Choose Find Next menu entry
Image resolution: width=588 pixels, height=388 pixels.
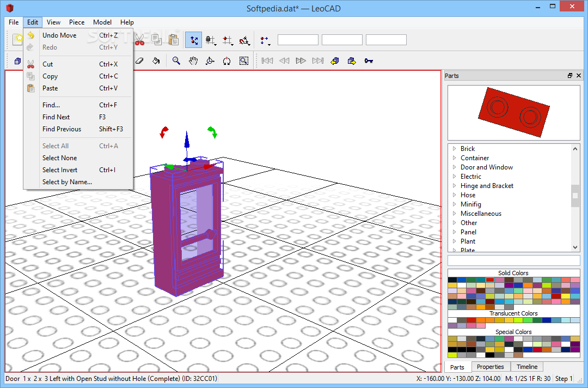pos(78,117)
